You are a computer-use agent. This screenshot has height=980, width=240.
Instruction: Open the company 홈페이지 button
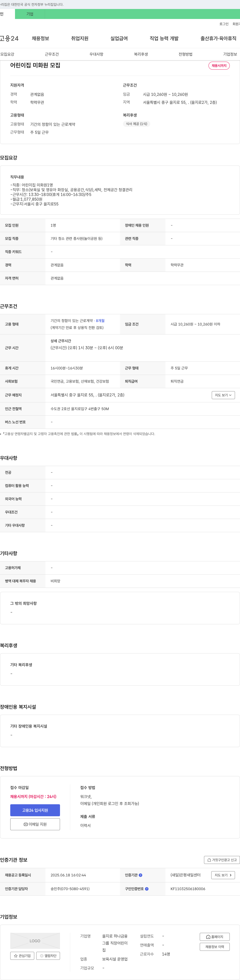(x=214, y=937)
